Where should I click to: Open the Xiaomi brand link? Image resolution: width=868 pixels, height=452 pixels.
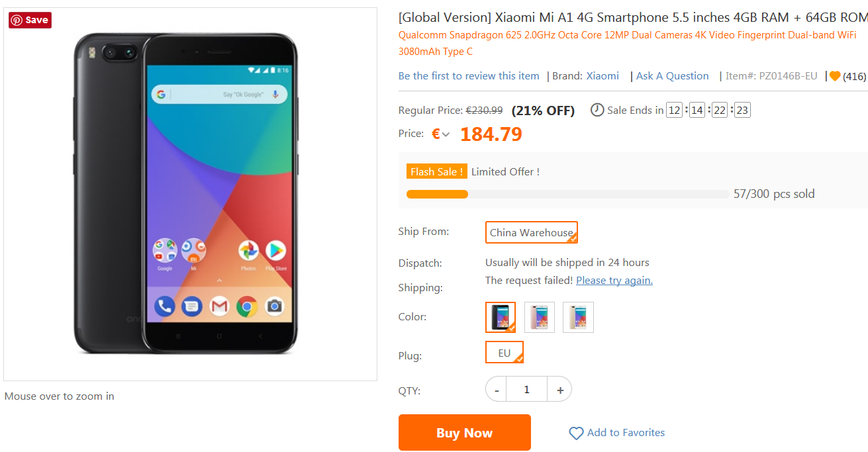[x=603, y=76]
